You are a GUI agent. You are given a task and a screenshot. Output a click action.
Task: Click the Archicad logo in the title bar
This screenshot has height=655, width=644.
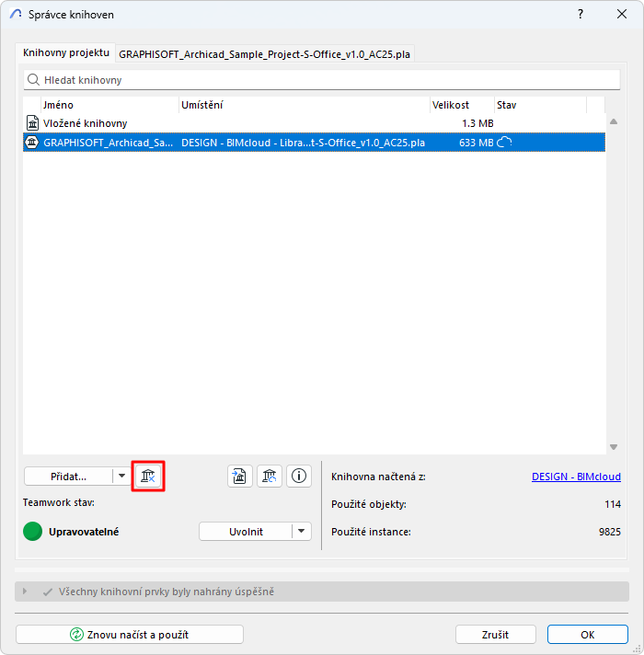[x=16, y=14]
